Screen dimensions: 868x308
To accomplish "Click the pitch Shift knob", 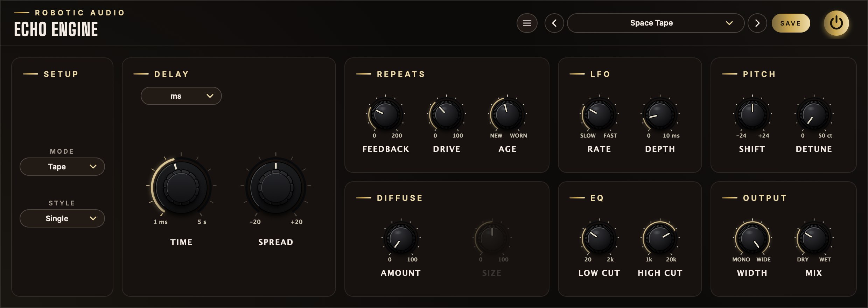I will coord(752,114).
